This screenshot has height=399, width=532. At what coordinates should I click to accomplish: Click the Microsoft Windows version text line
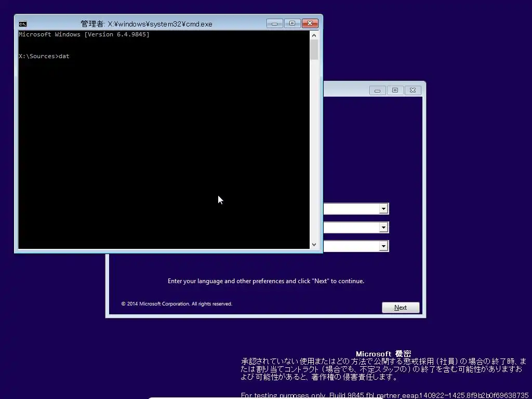84,34
